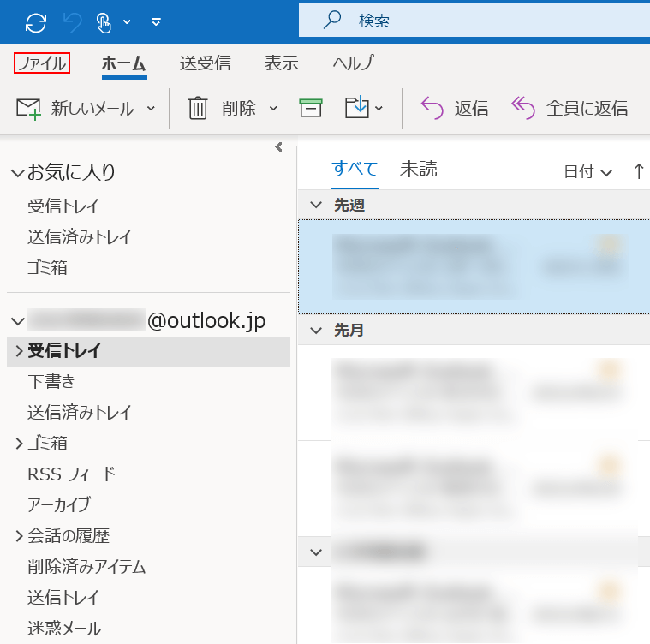Click the 全員に返信 reply all button
The image size is (650, 644).
(569, 109)
